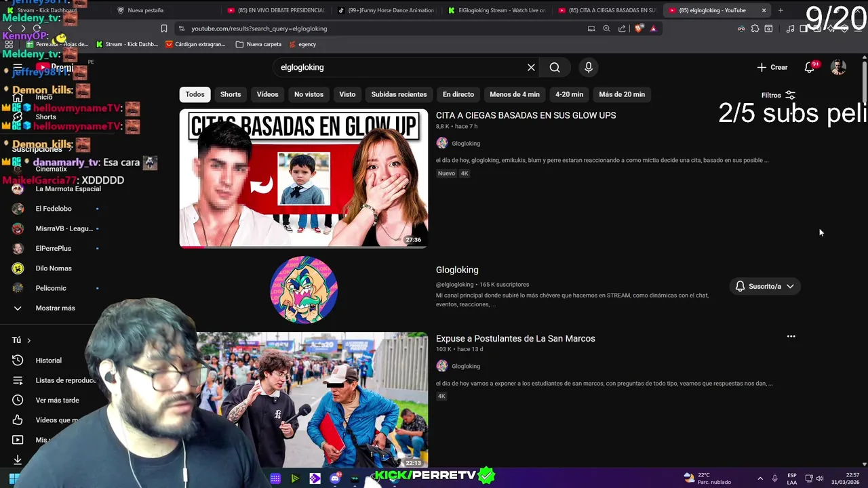The width and height of the screenshot is (868, 488).
Task: Open La Marmota Espacial subscription channel
Action: (68, 189)
